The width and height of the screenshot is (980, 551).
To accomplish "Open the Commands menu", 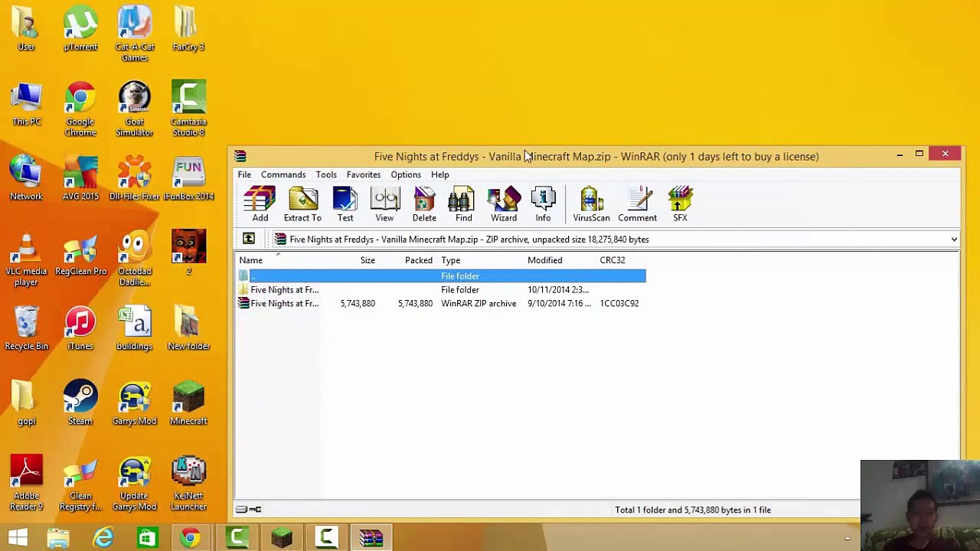I will pyautogui.click(x=283, y=174).
